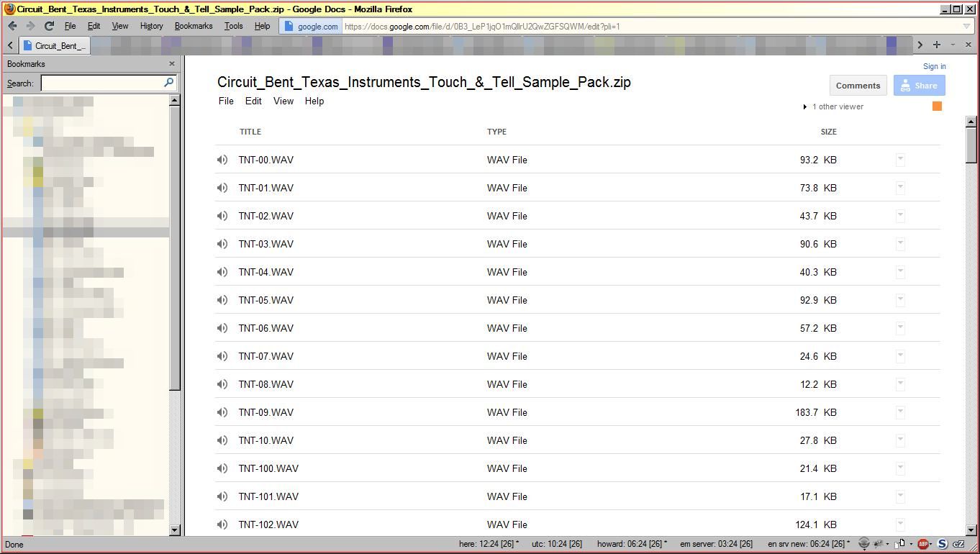Open the Firefox History menu
980x554 pixels.
151,26
